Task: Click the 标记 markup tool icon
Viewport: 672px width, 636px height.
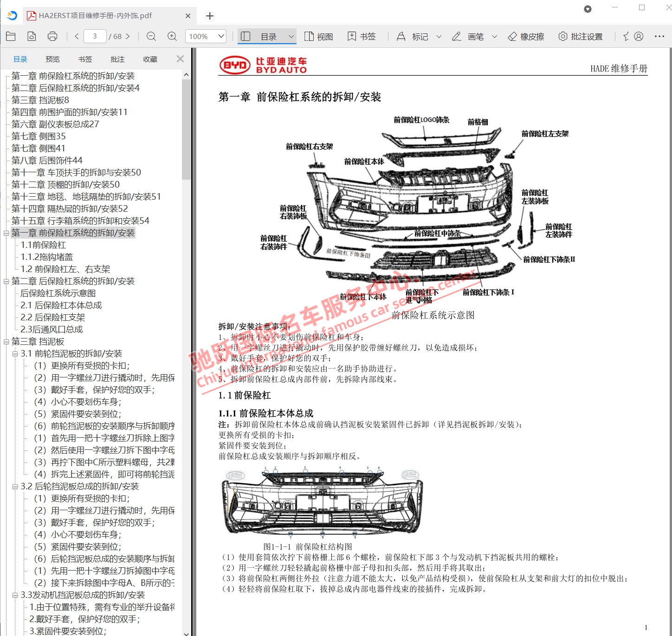Action: [414, 36]
